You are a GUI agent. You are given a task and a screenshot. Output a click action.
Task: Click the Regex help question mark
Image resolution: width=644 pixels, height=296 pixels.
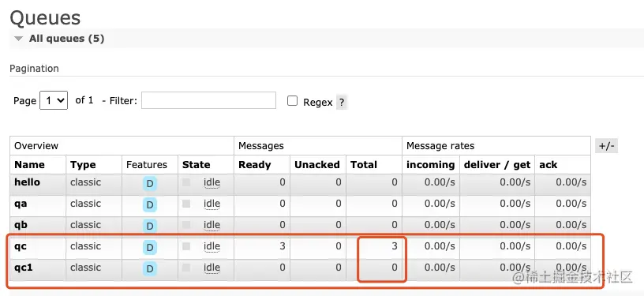pos(342,102)
